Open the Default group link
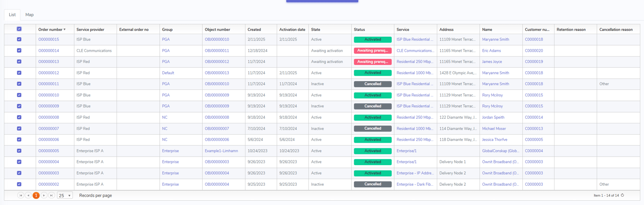Viewport: 644px width, 205px height. tap(168, 73)
